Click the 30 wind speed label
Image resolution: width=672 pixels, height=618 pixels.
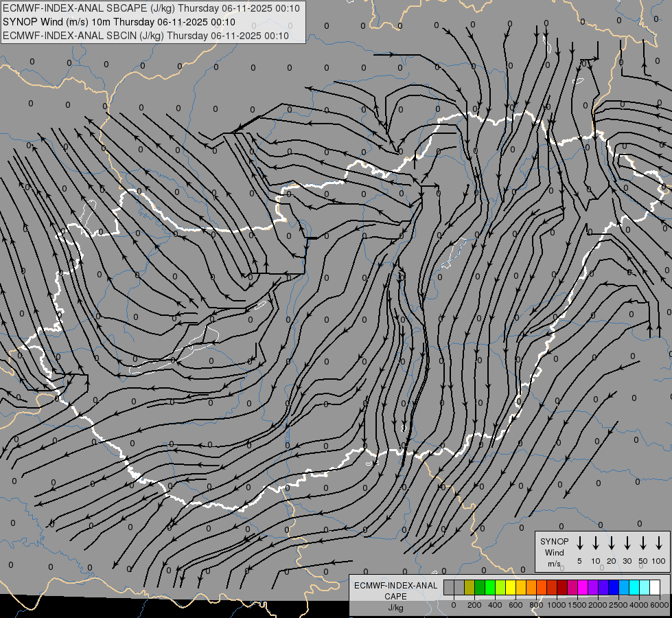coord(627,561)
